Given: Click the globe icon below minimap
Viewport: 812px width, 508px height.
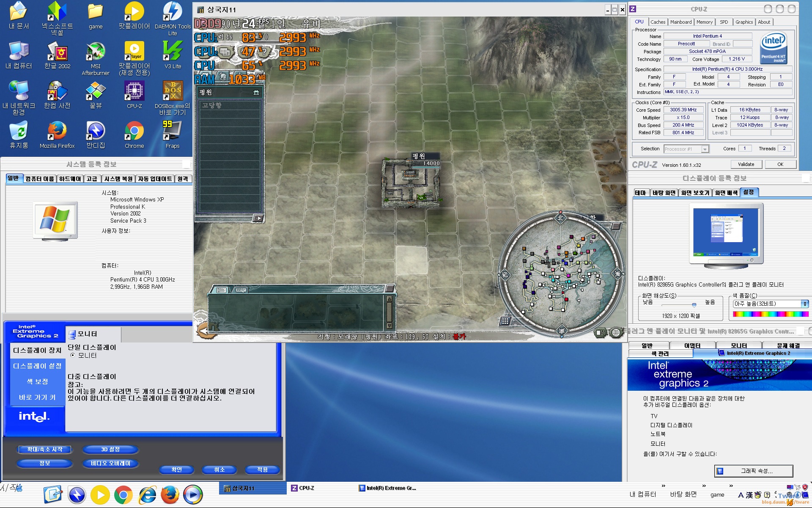Looking at the screenshot, I should pyautogui.click(x=616, y=333).
